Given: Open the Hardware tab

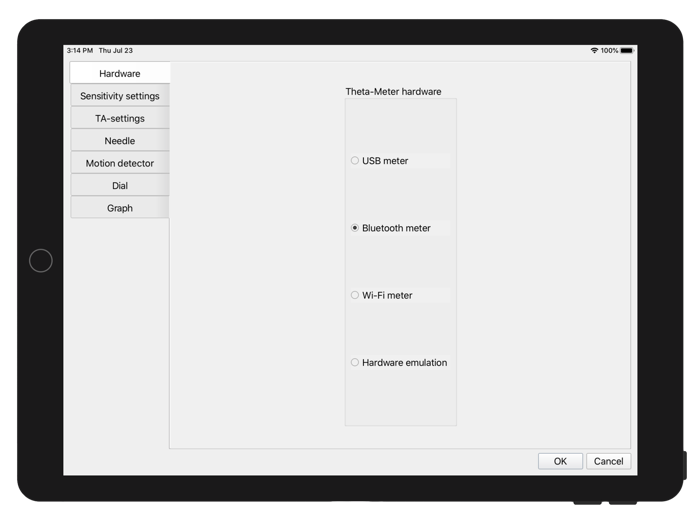Looking at the screenshot, I should [x=120, y=73].
